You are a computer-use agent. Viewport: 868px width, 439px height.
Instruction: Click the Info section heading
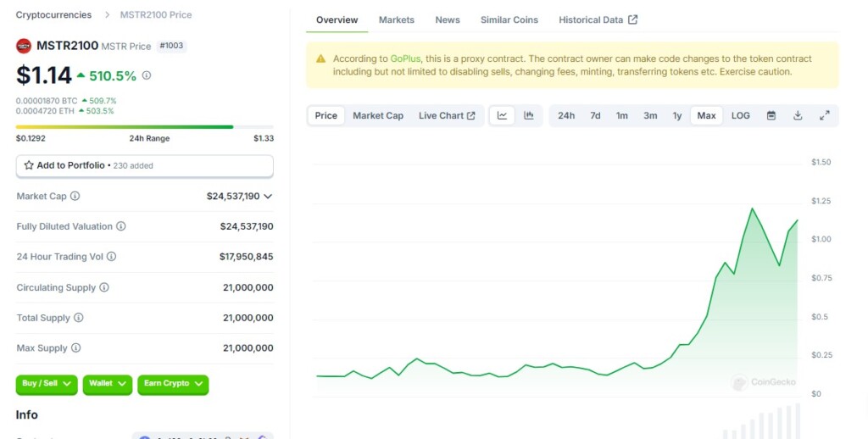[26, 414]
